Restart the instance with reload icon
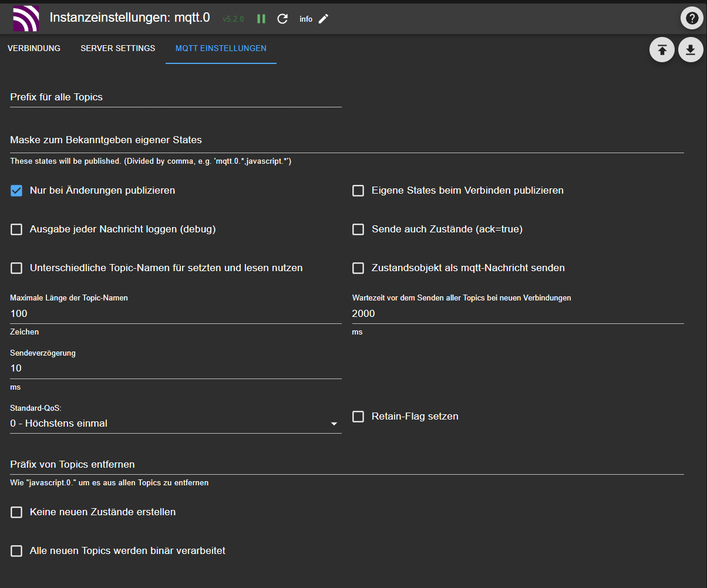Image resolution: width=707 pixels, height=588 pixels. pyautogui.click(x=282, y=19)
